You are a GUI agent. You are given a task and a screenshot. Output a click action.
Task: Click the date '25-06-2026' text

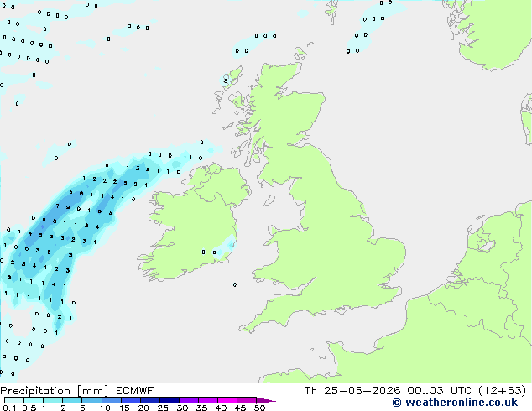pyautogui.click(x=362, y=391)
